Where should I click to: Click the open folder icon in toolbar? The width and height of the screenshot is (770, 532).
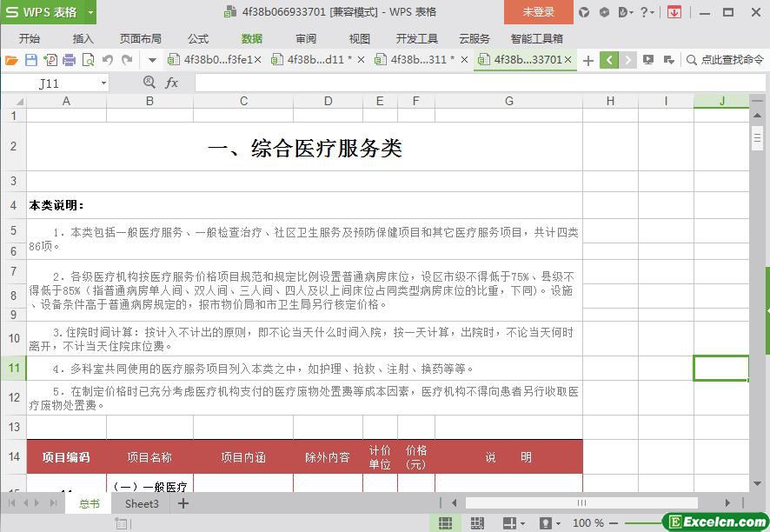tap(11, 60)
